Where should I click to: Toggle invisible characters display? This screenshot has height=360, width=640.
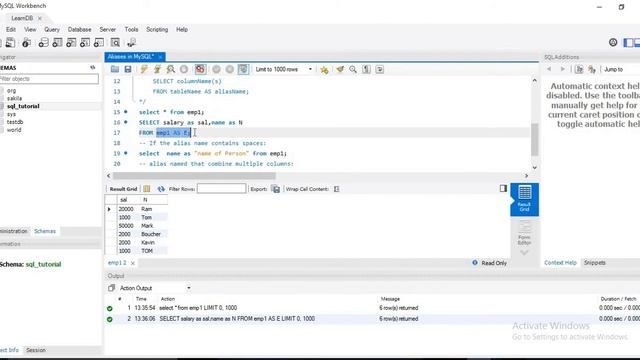(x=367, y=69)
